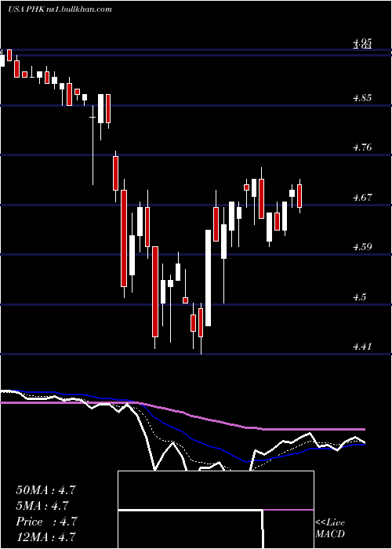Viewport: 392px width, 549px height.
Task: Click the 'Price : 4.7' readout
Action: tap(46, 522)
